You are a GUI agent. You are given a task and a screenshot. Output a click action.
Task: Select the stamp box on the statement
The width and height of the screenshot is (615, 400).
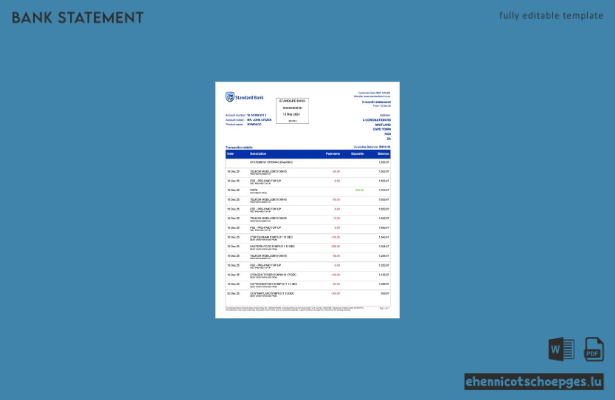point(292,111)
